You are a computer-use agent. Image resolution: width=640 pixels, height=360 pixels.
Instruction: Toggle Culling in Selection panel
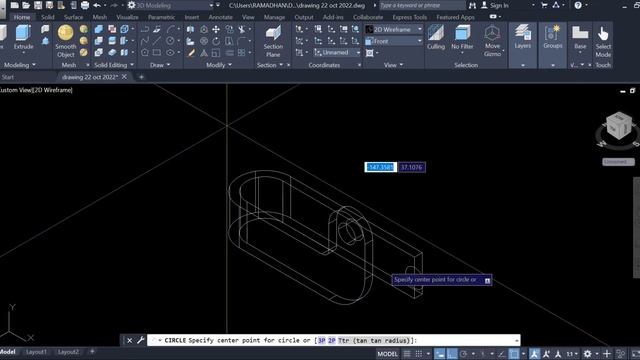[436, 37]
